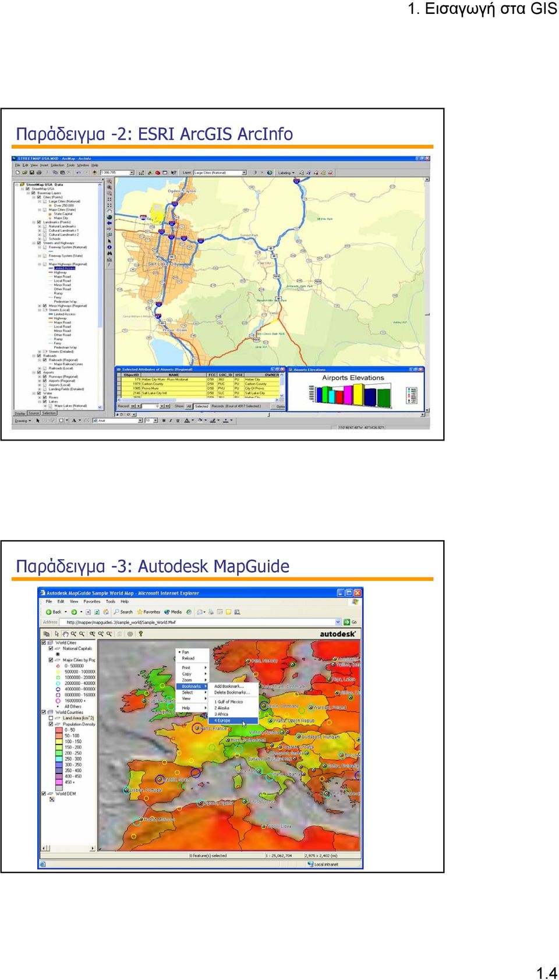Click the 450 + pink density swatch
The image size is (559, 980).
click(x=59, y=782)
